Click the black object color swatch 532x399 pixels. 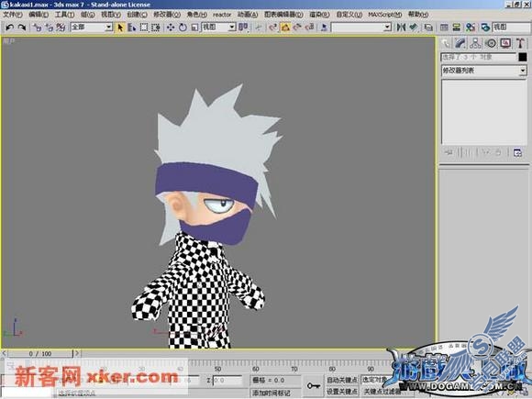coord(523,57)
